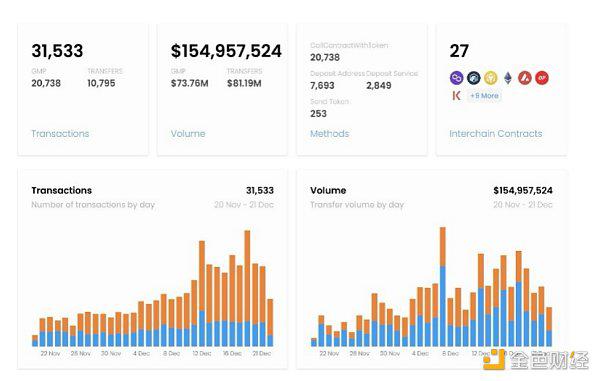Select the red Avalanche chain icon

(525, 78)
